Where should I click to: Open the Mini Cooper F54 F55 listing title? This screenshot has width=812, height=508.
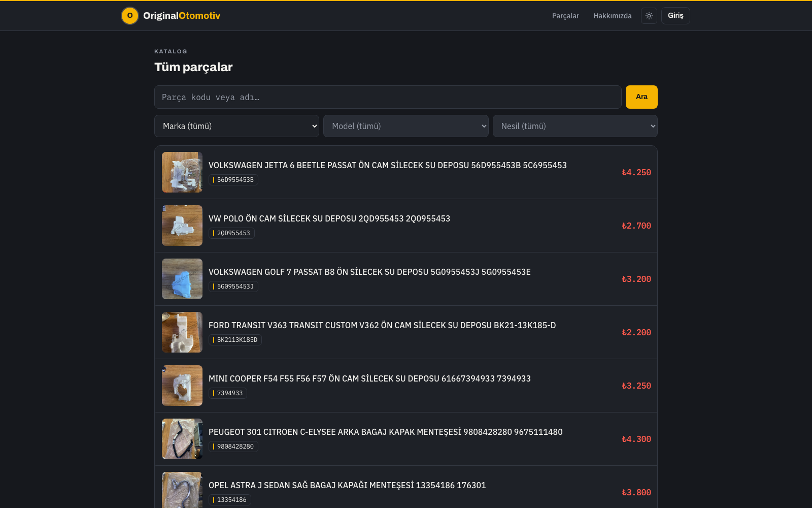click(369, 378)
